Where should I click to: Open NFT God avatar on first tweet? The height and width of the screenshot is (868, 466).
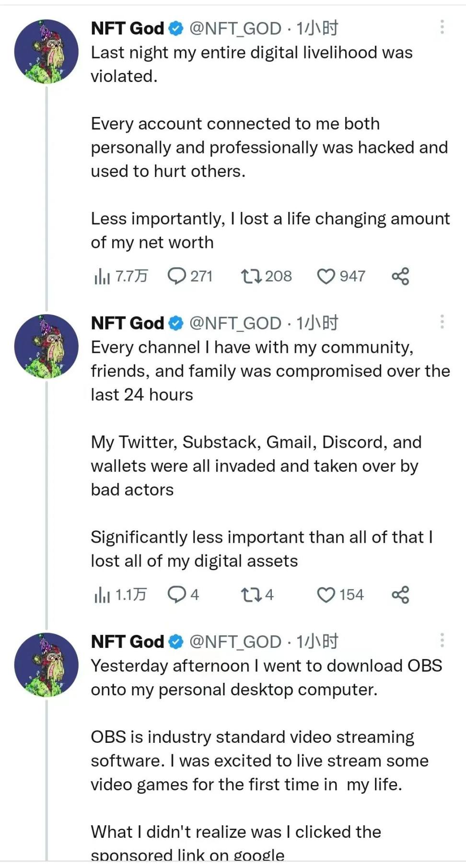coord(46,52)
